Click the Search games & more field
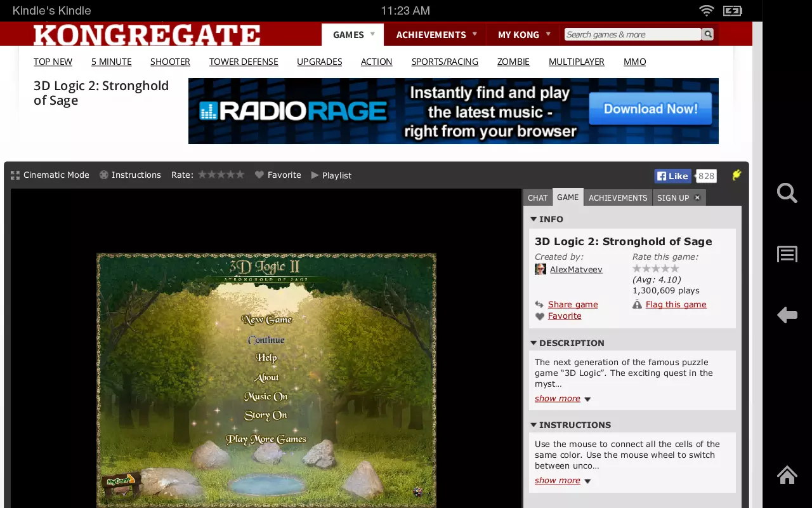 pyautogui.click(x=632, y=34)
